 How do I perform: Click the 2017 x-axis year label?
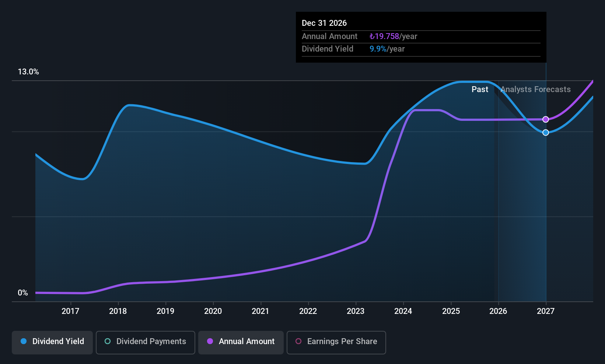pyautogui.click(x=70, y=311)
